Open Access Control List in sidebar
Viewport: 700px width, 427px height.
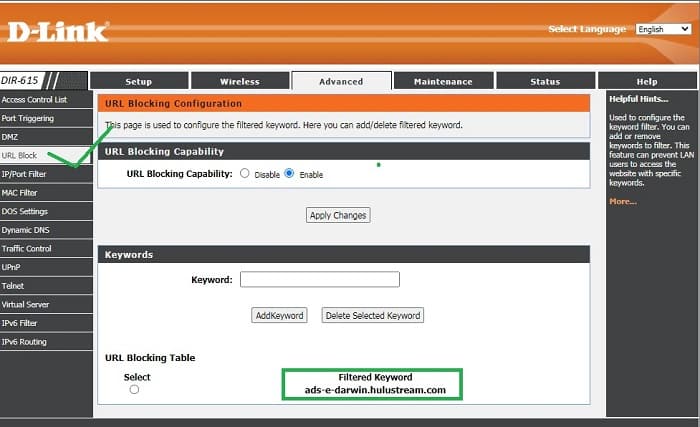point(46,100)
